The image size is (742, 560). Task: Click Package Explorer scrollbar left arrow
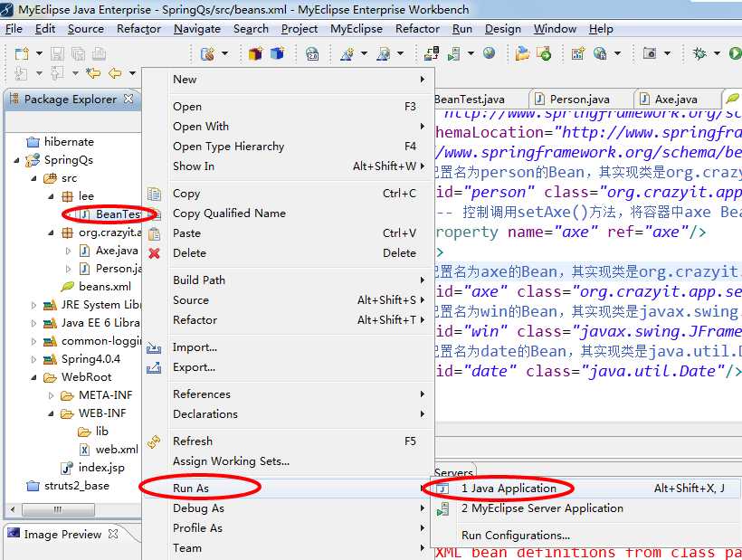click(13, 509)
